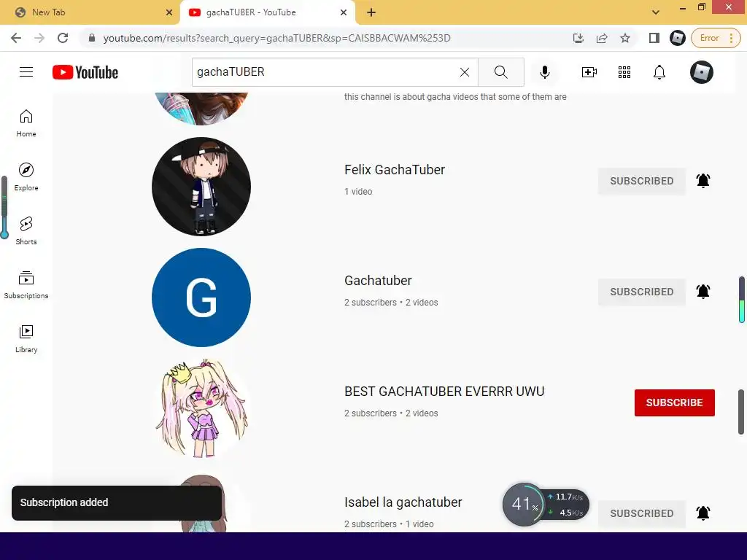
Task: Select the gachaTUBER - YouTube tab
Action: 267,12
